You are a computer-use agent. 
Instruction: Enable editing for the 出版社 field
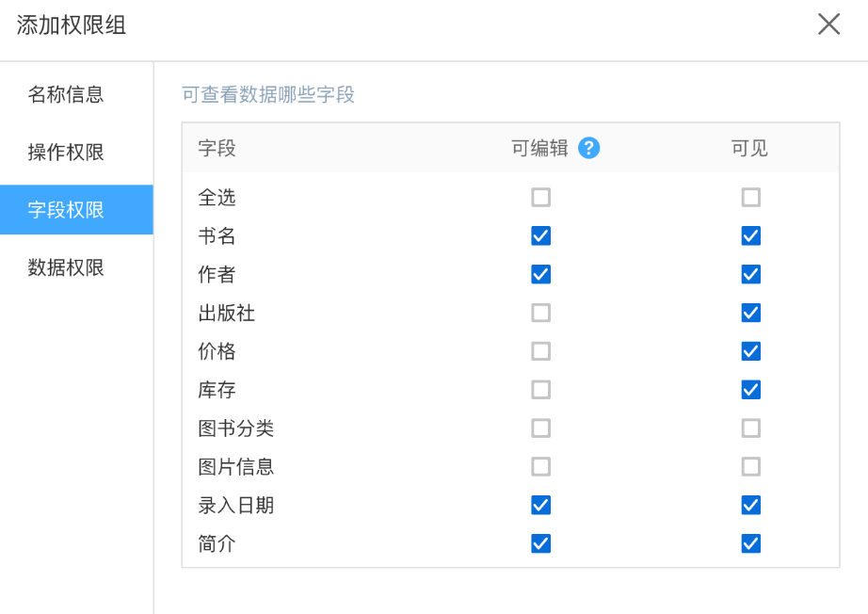pyautogui.click(x=540, y=313)
